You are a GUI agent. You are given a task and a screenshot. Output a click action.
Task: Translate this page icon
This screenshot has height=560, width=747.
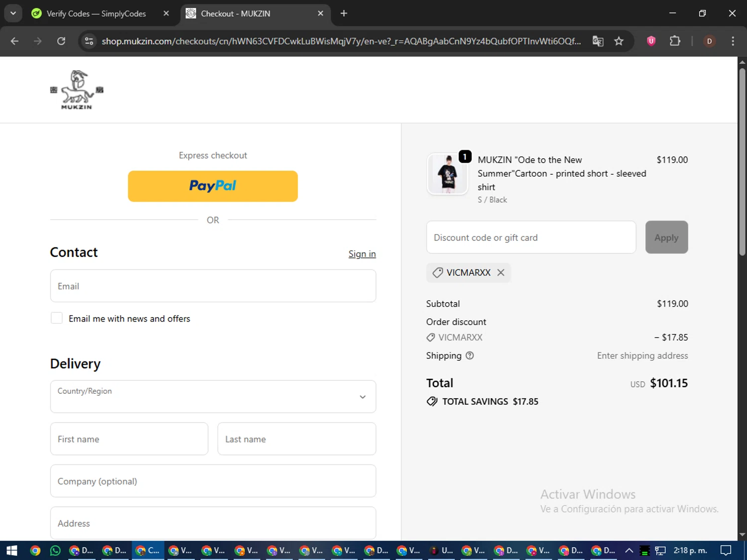(x=598, y=41)
